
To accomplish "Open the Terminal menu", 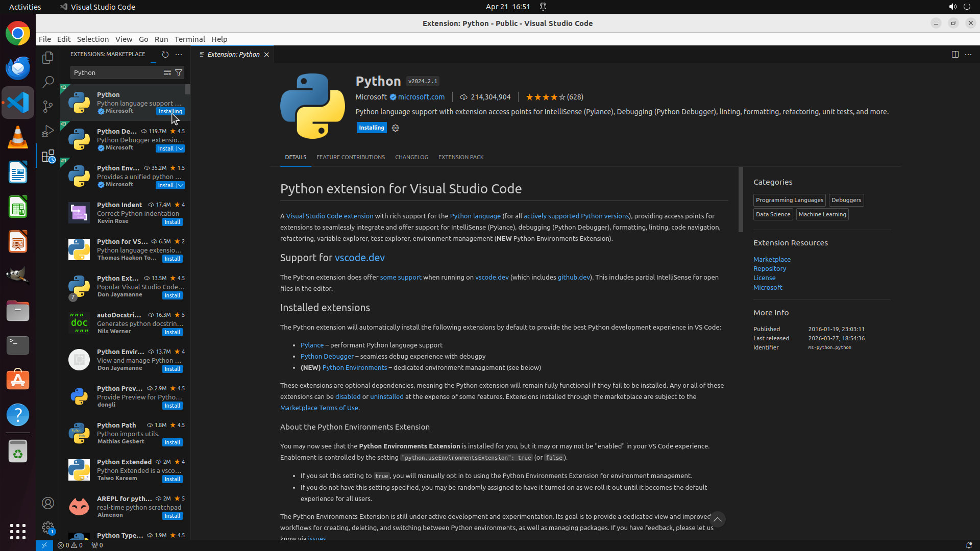I will click(189, 39).
